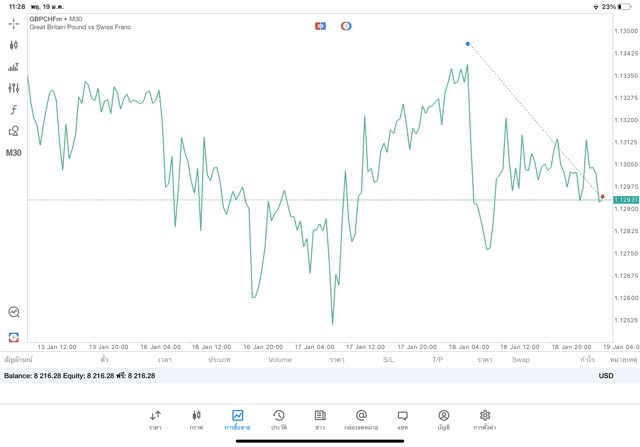Toggle the blue-red one-click trading icon
Image resolution: width=640 pixels, height=447 pixels.
pyautogui.click(x=320, y=25)
